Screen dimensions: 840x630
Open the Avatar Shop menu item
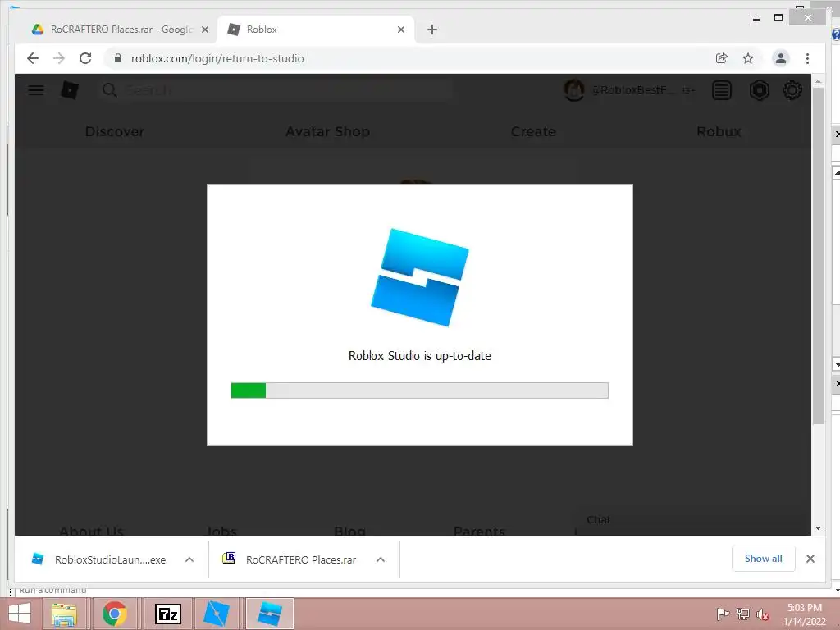pos(327,131)
